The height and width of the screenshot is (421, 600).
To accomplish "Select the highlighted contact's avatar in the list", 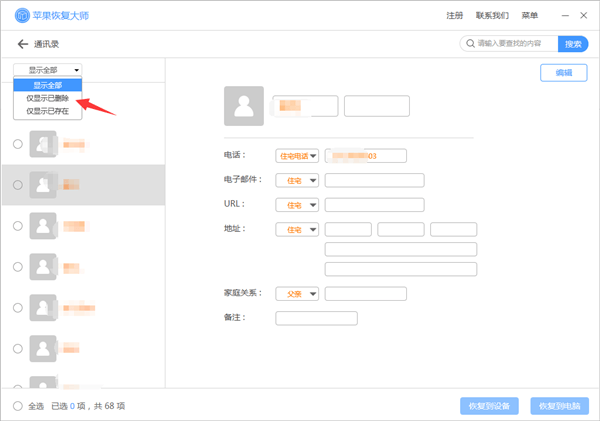I will (45, 185).
